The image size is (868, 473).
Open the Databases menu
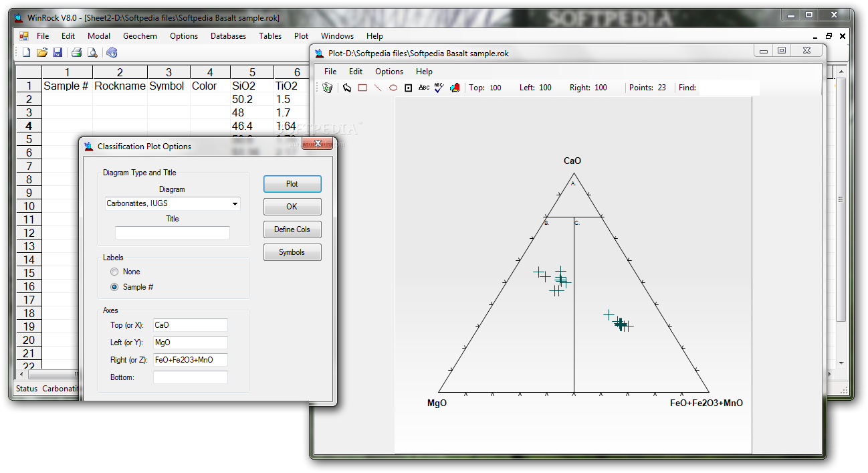click(x=228, y=36)
